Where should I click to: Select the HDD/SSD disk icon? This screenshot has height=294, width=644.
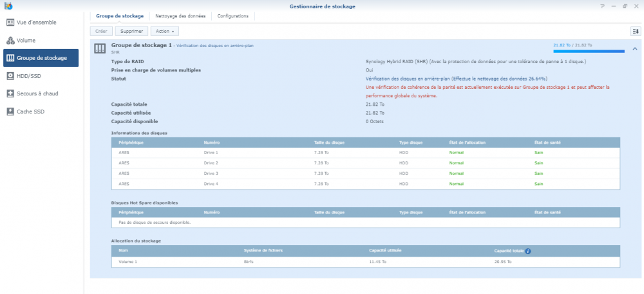pyautogui.click(x=10, y=75)
